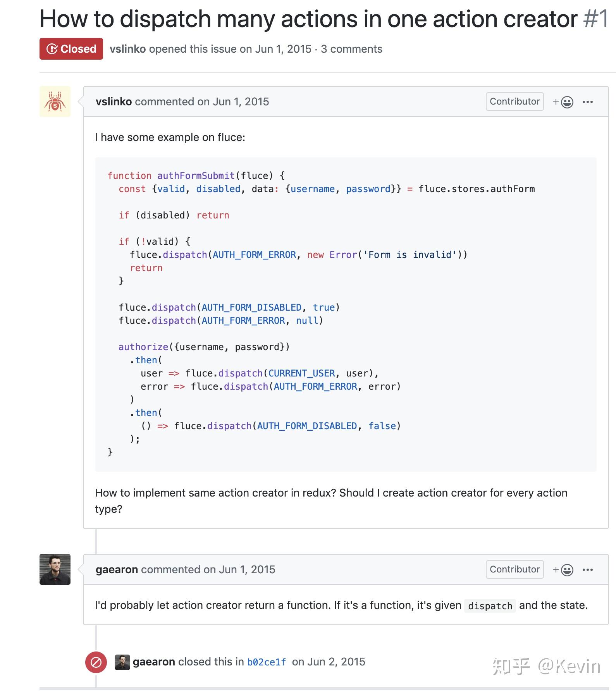616x691 pixels.
Task: Click the red closed-event circle icon
Action: (x=96, y=662)
